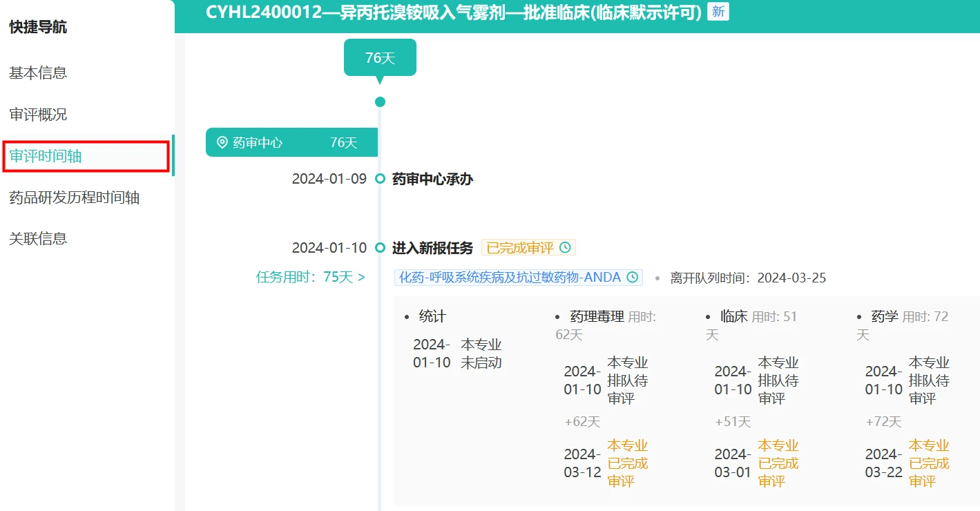Screen dimensions: 980x511
Task: Click the CYHL2400012 page title
Action: point(454,11)
